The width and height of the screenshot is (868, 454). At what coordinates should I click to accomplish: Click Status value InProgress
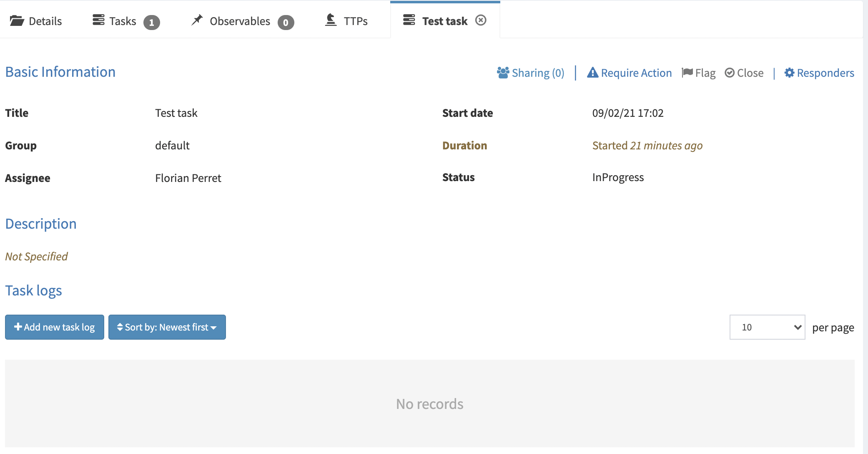(x=618, y=177)
